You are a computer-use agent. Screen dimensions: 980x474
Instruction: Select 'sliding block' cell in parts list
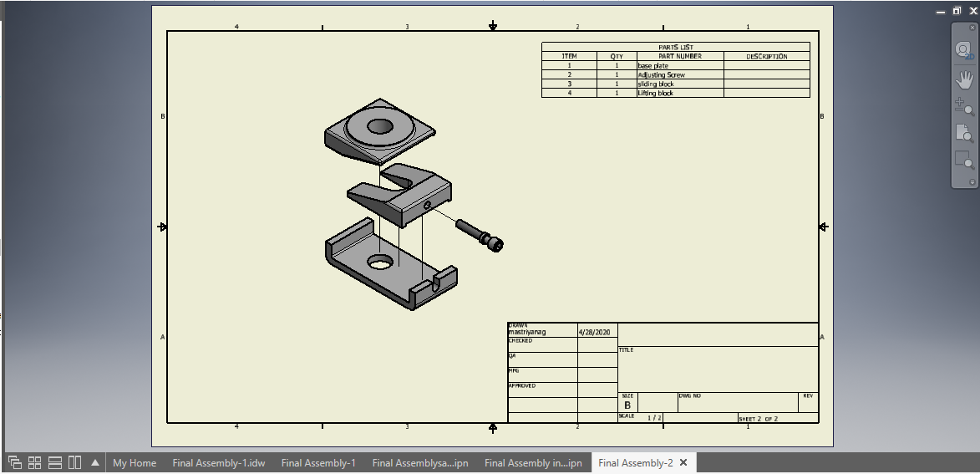(x=680, y=84)
